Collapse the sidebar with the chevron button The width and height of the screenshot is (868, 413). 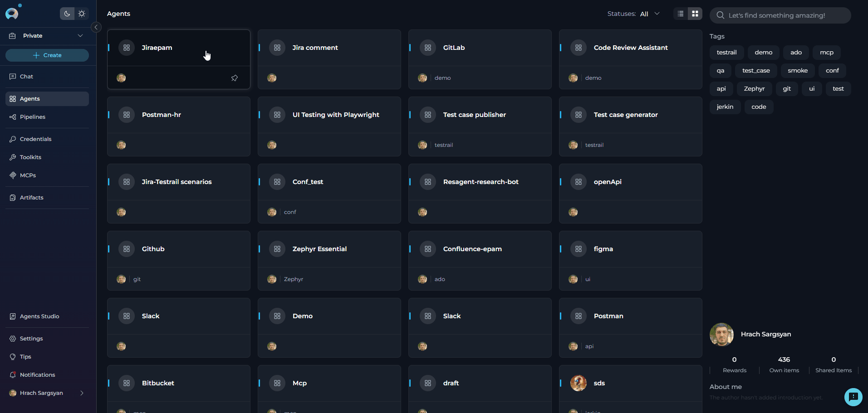[x=96, y=27]
